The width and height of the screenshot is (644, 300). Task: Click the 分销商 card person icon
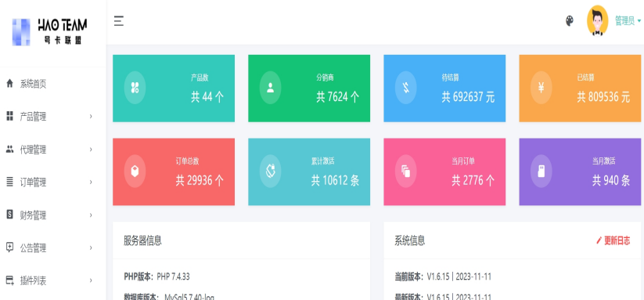coord(270,88)
